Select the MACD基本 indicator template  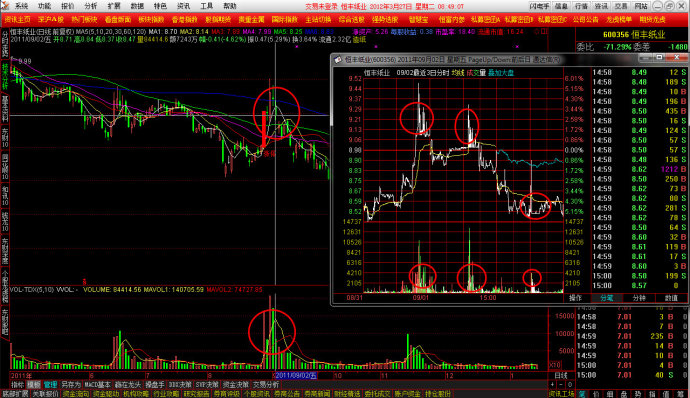(x=97, y=384)
